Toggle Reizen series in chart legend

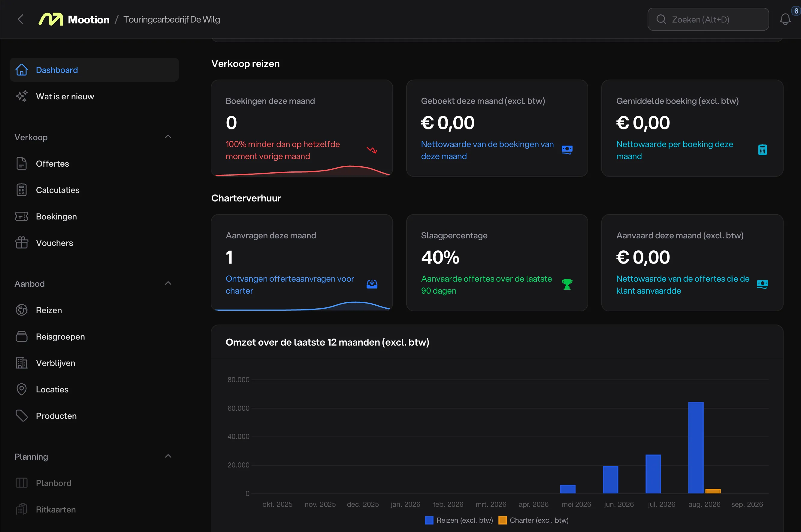[459, 520]
